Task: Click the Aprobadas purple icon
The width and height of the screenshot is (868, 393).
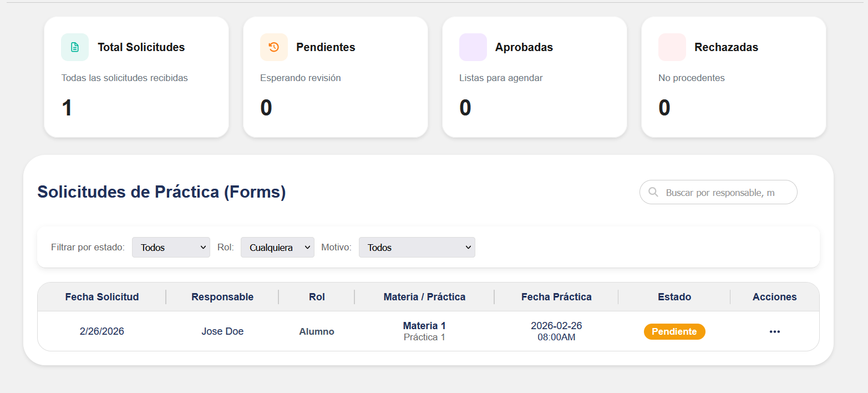Action: (473, 47)
